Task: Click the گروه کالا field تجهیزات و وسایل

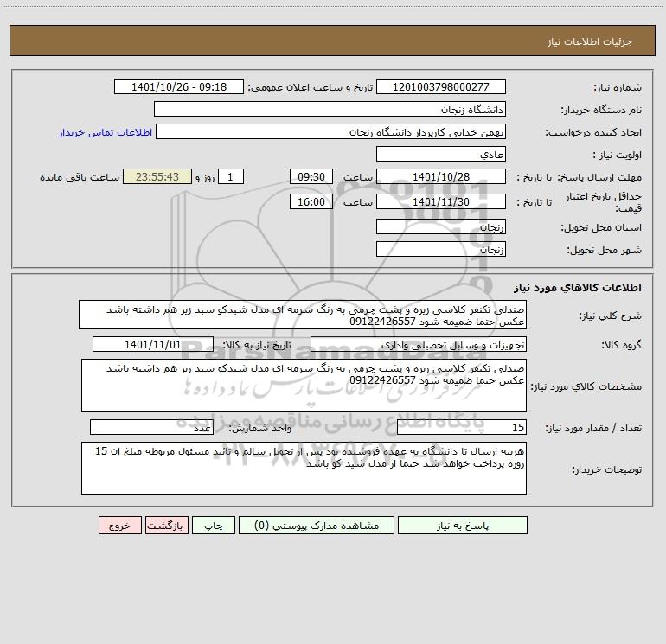Action: [419, 344]
